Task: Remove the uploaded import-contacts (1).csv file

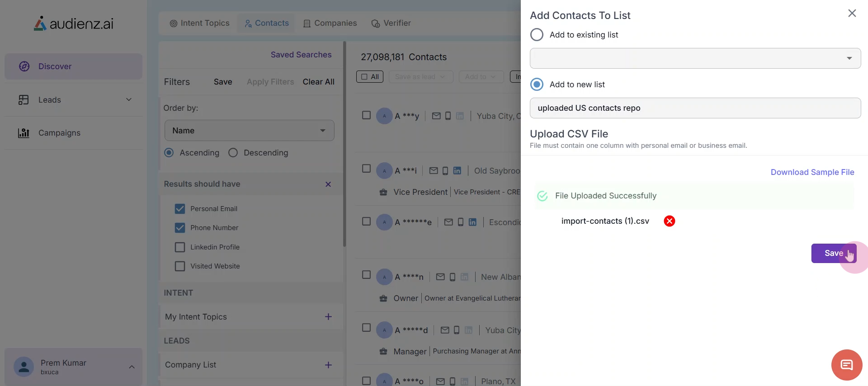Action: tap(669, 221)
